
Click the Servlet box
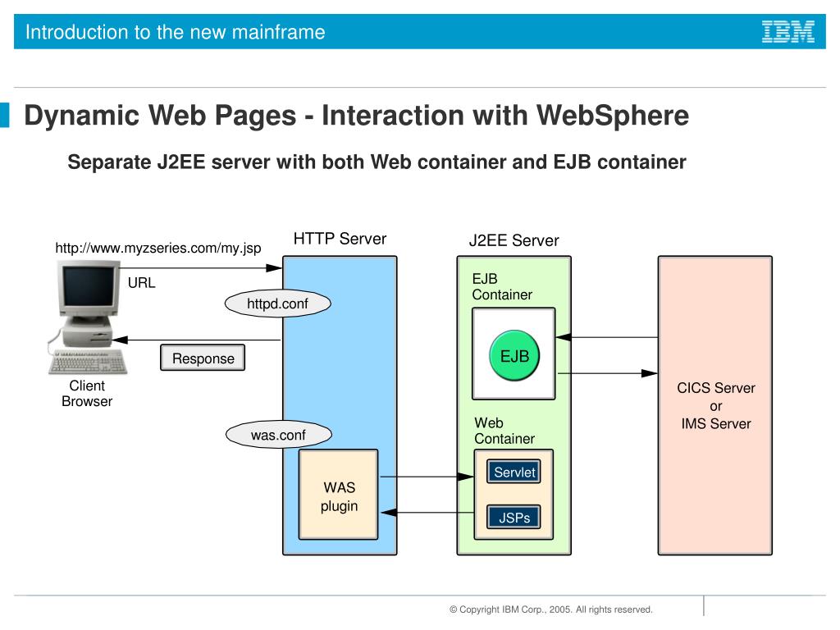click(x=514, y=472)
